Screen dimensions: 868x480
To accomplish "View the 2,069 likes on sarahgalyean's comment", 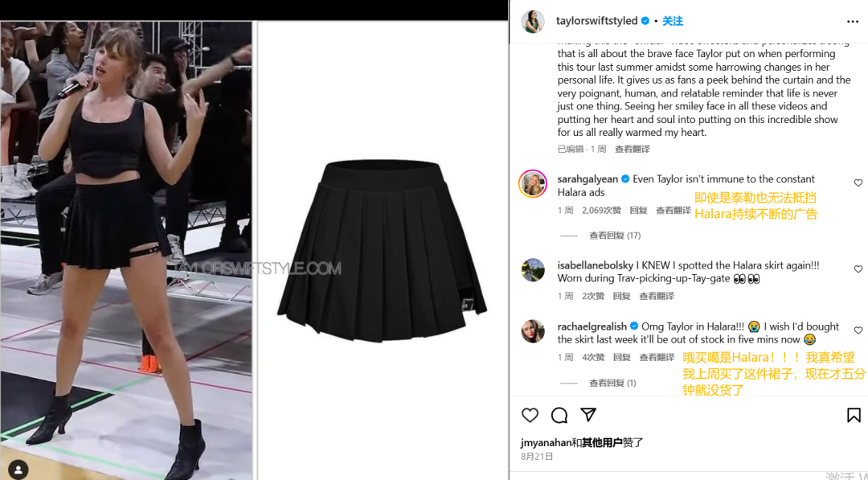I will tap(601, 211).
